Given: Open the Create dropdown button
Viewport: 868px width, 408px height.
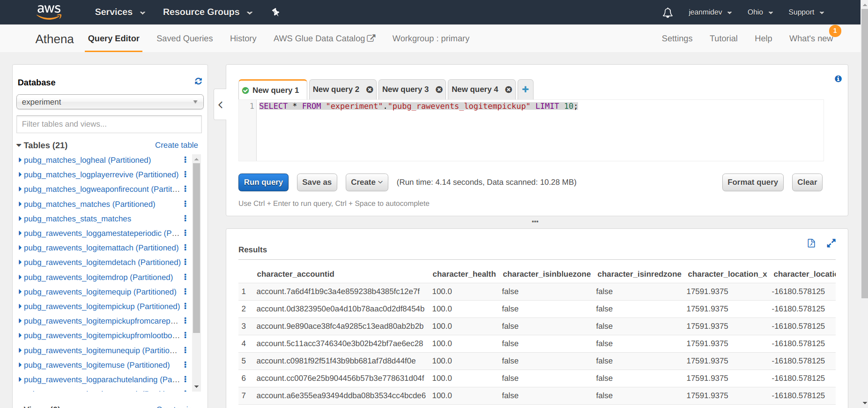Looking at the screenshot, I should (x=367, y=182).
